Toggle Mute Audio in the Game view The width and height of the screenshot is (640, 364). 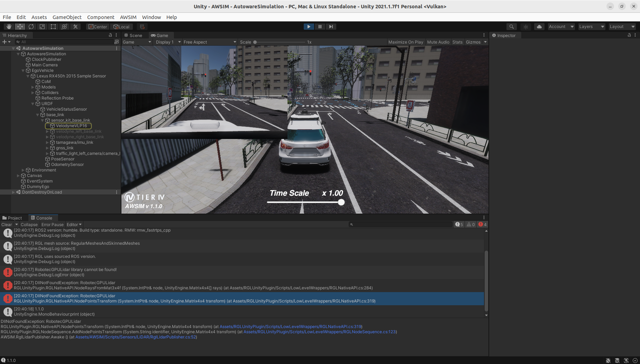pyautogui.click(x=438, y=42)
